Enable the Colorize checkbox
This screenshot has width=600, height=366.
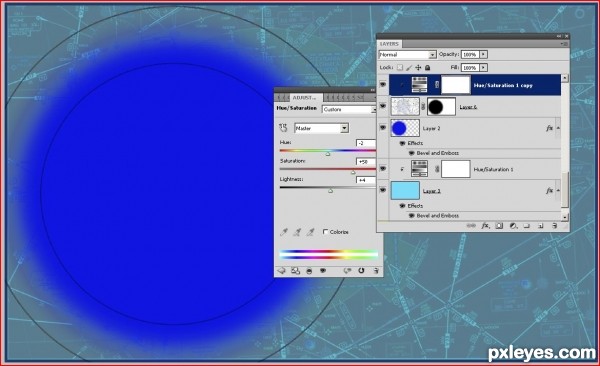tap(325, 232)
